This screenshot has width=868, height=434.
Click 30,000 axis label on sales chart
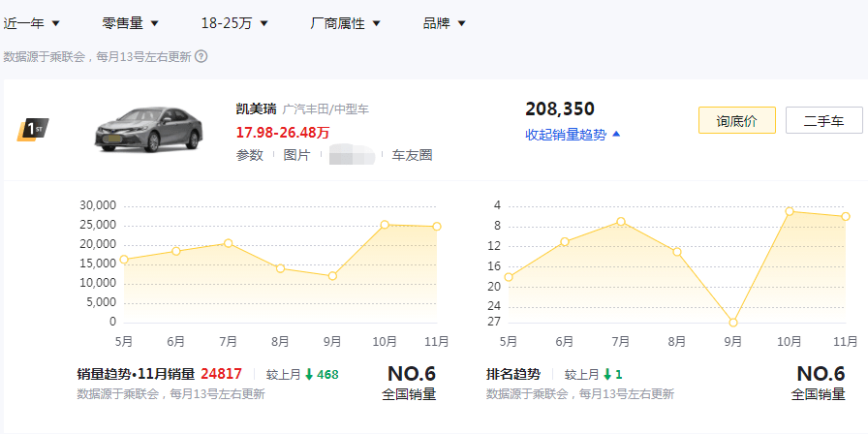(98, 205)
